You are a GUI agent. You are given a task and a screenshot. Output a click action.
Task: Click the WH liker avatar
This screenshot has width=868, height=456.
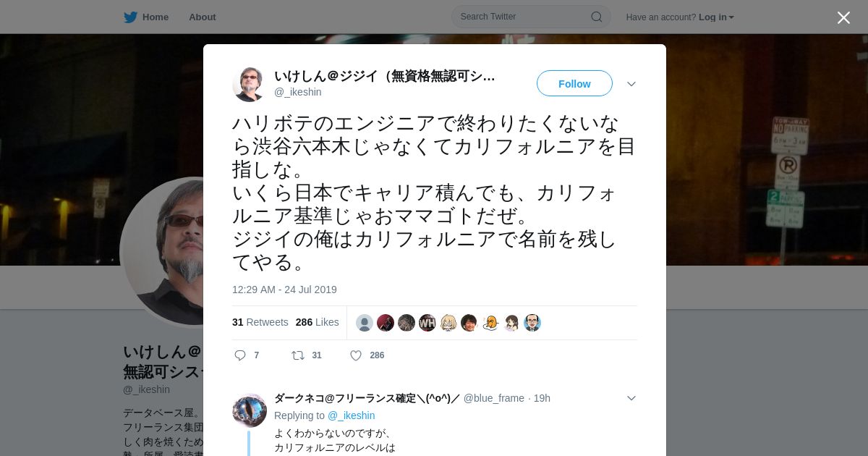click(x=427, y=323)
